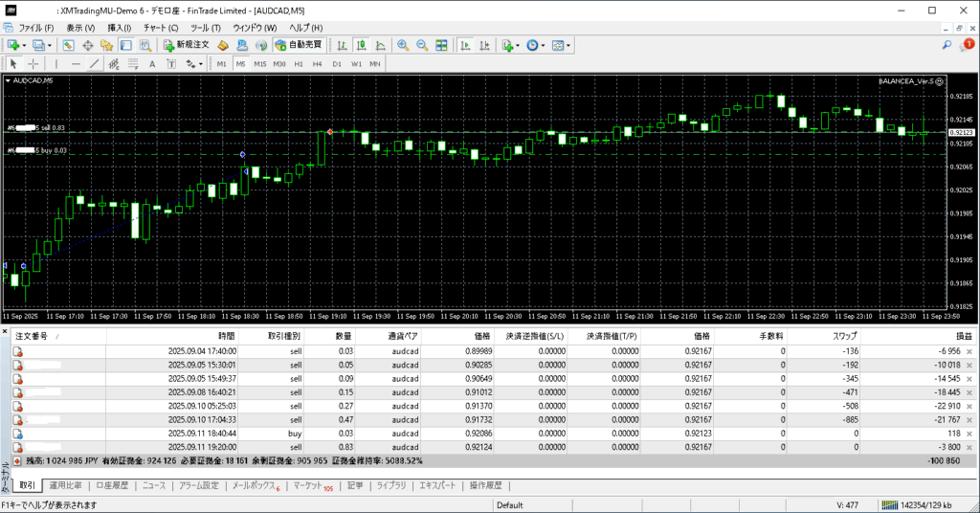Select the trendline drawing tool

[94, 63]
